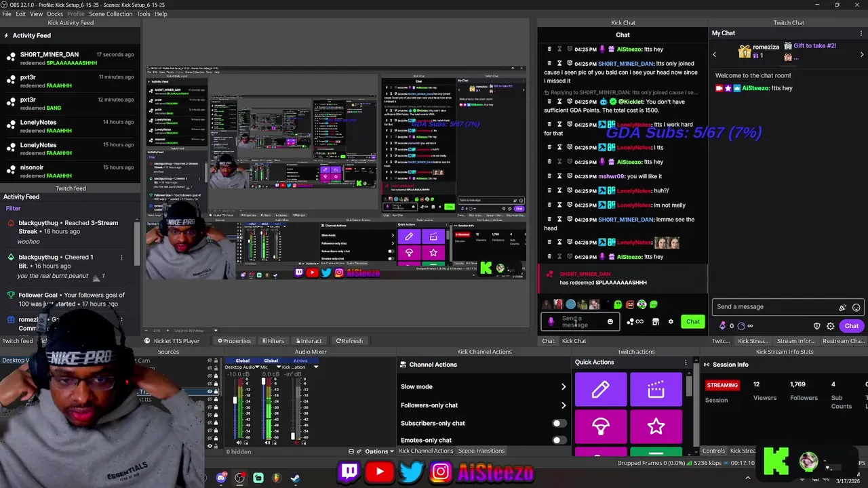Open the Scene Collection menu
Screen dimensions: 868x488
[x=111, y=14]
